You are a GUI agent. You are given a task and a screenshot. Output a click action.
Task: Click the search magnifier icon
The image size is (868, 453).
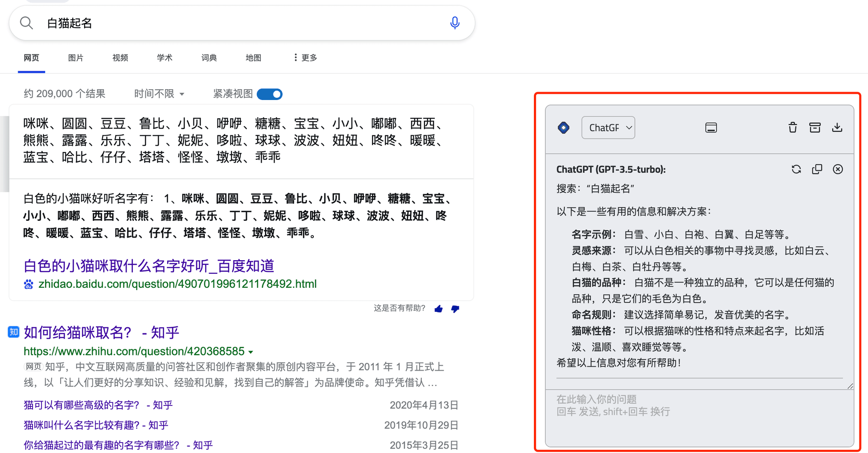pyautogui.click(x=27, y=23)
